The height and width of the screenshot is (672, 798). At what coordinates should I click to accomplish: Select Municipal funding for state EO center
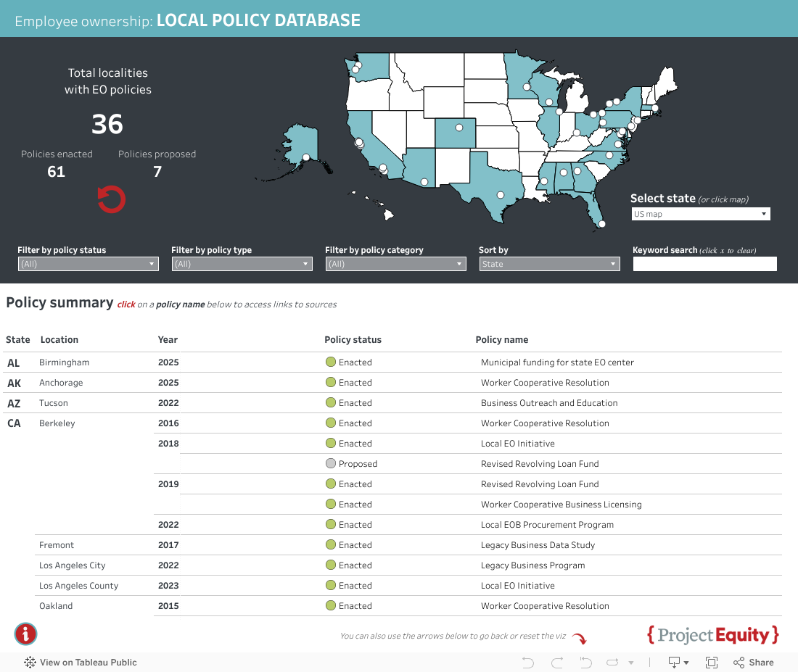(557, 362)
